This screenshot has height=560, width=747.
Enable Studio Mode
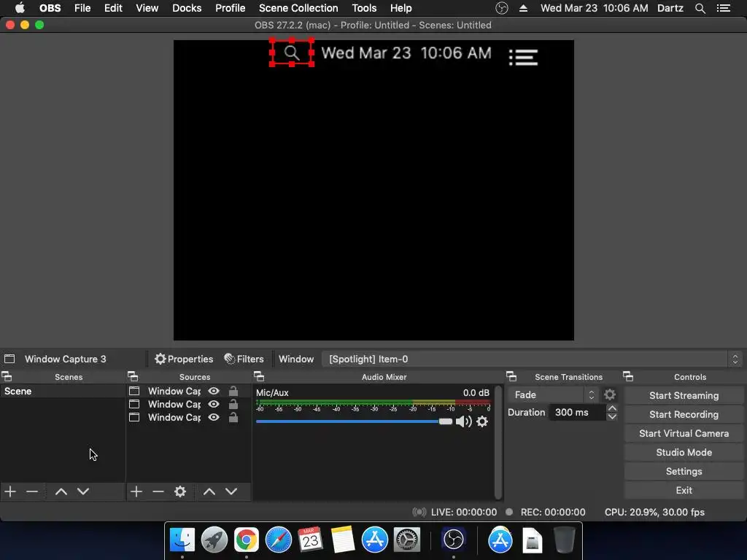point(684,453)
